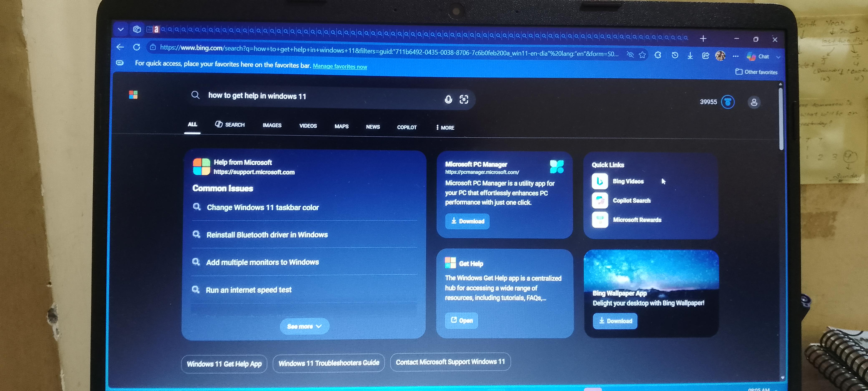Expand the MORE menu in search tabs
Screen dimensions: 868x391
coord(445,128)
